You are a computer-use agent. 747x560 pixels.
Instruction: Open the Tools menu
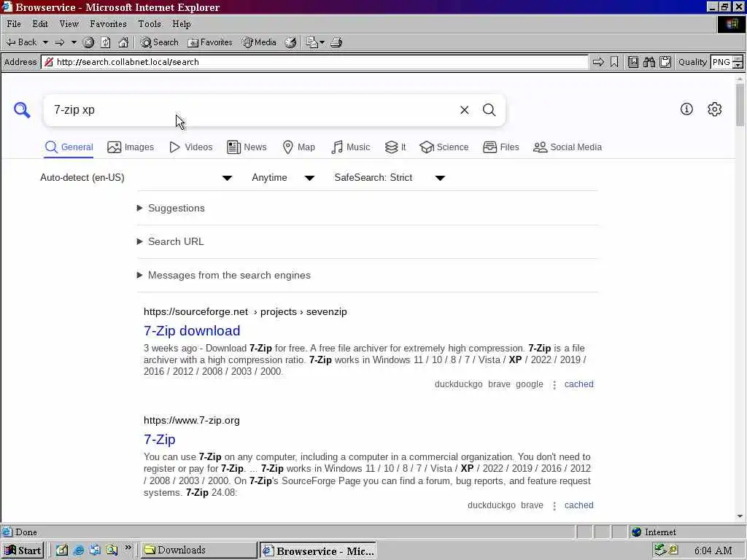click(150, 24)
